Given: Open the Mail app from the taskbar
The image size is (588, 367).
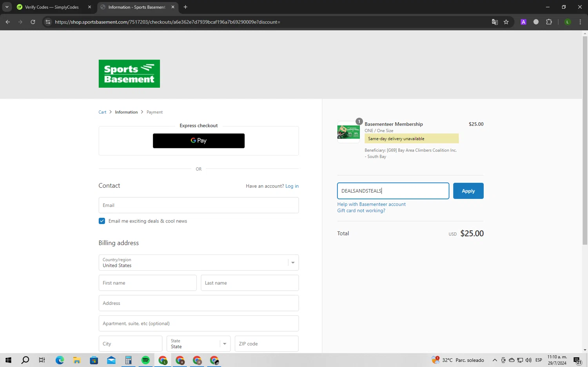Looking at the screenshot, I should click(111, 360).
